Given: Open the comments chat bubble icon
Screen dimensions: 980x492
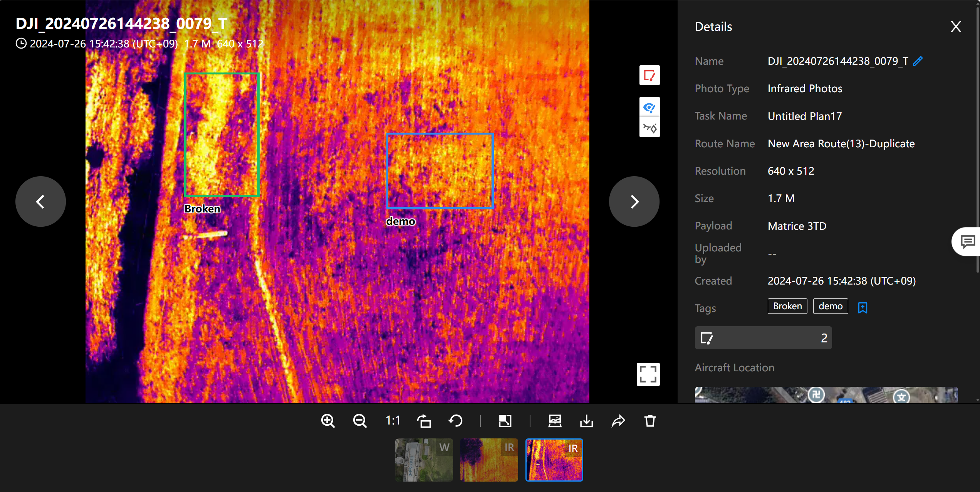Looking at the screenshot, I should [967, 242].
